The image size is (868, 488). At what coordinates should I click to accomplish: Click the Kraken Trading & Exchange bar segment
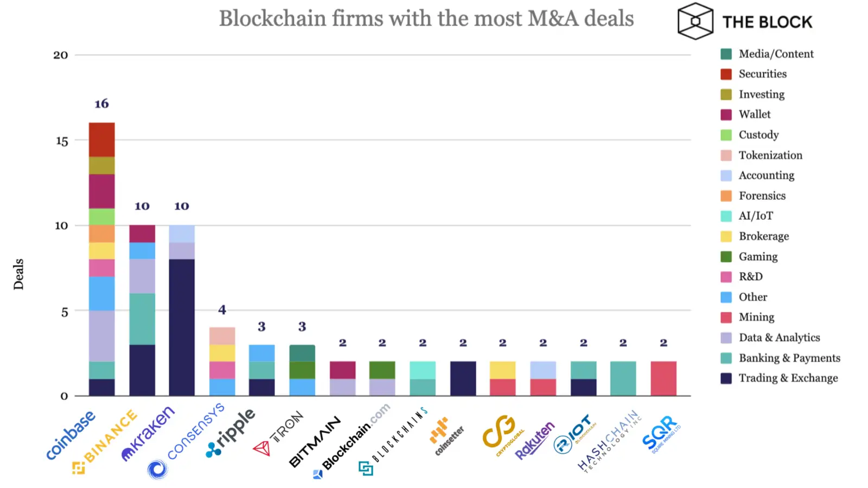(x=182, y=327)
